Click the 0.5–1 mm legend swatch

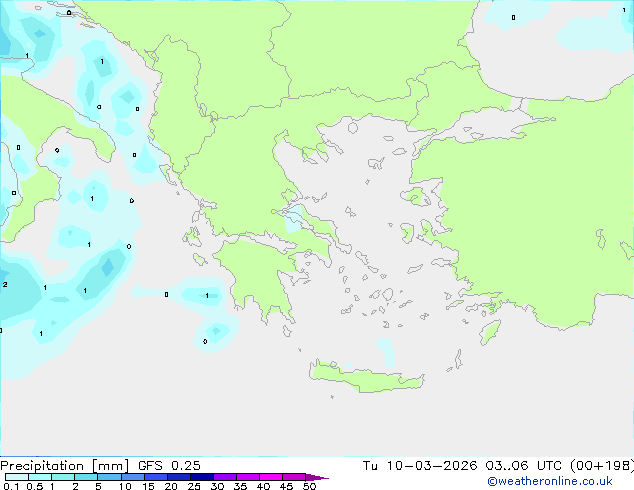(40, 477)
